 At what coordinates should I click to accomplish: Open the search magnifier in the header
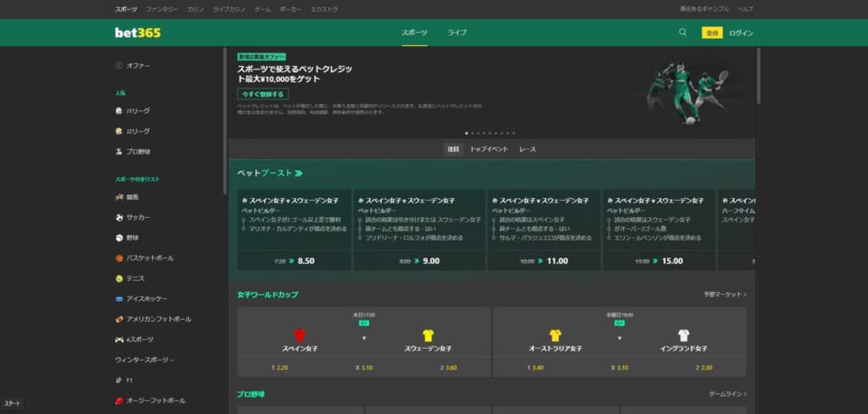[683, 33]
